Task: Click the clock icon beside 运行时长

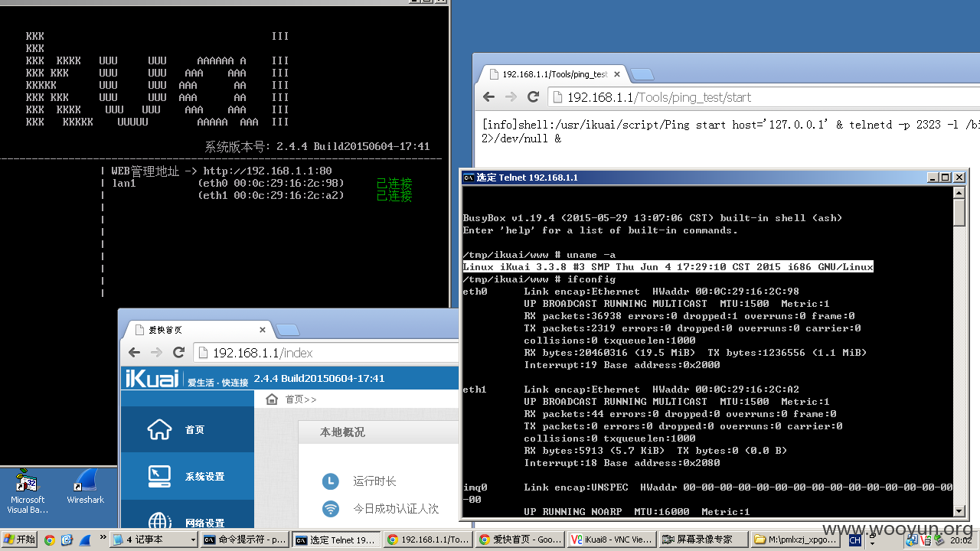Action: tap(330, 481)
